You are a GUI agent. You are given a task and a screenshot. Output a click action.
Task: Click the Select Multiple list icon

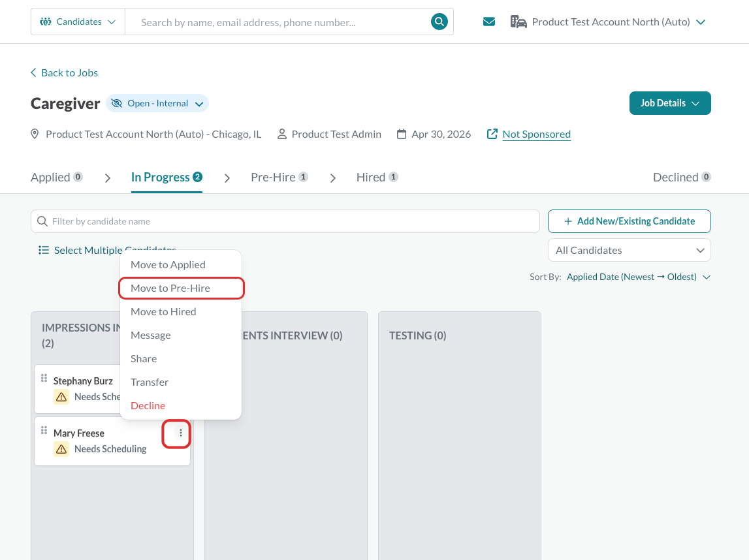(x=44, y=250)
